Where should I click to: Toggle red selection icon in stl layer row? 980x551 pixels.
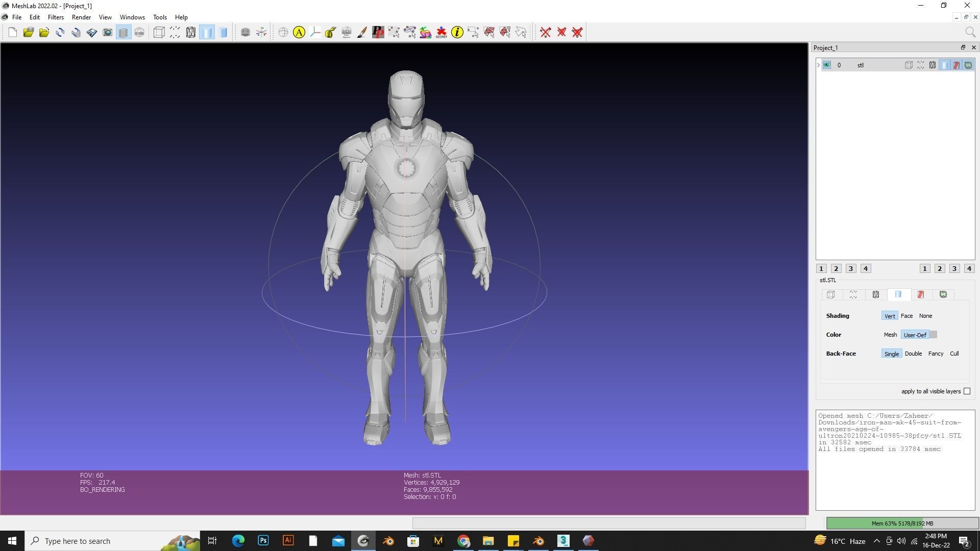pos(956,65)
